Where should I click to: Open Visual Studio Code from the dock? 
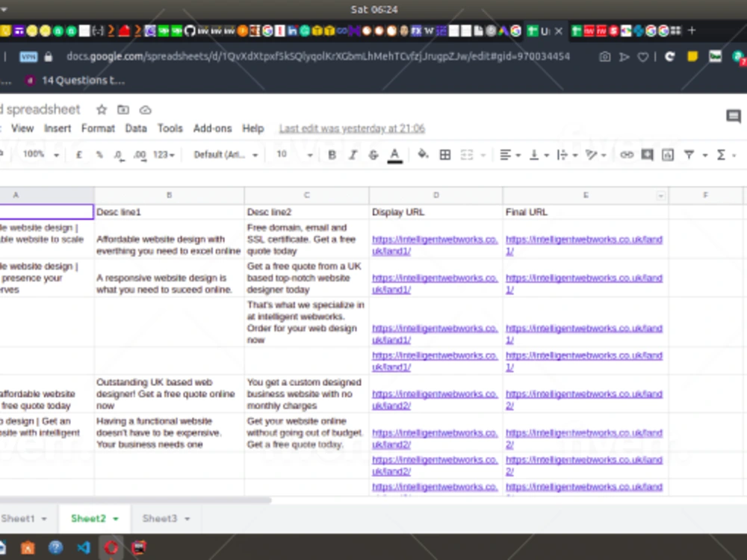tap(84, 547)
